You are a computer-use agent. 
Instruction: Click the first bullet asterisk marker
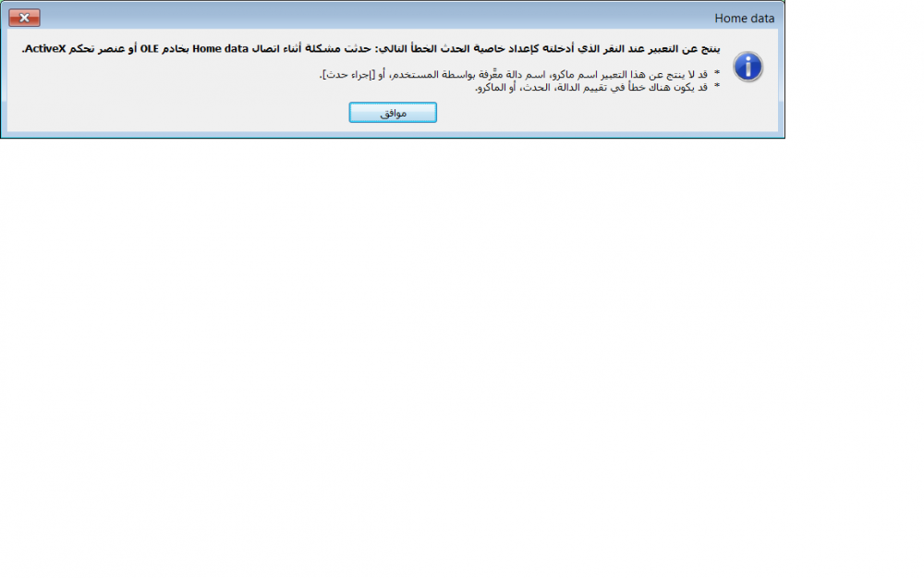[x=717, y=74]
